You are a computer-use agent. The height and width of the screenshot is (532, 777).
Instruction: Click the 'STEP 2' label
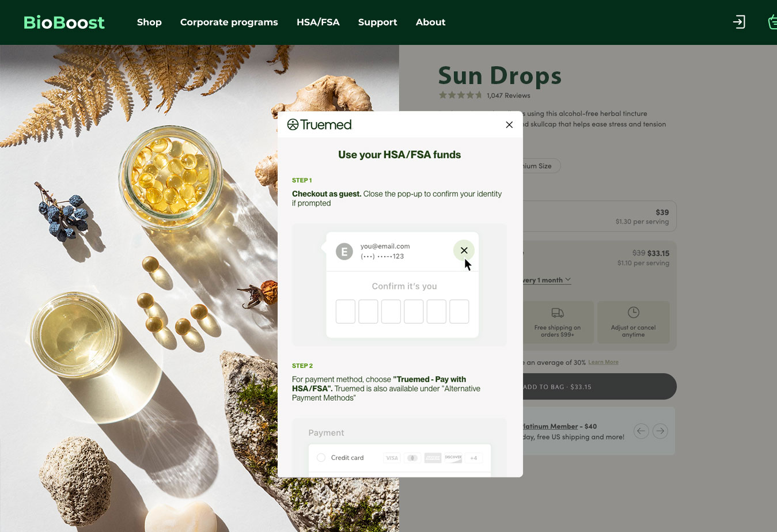coord(302,366)
